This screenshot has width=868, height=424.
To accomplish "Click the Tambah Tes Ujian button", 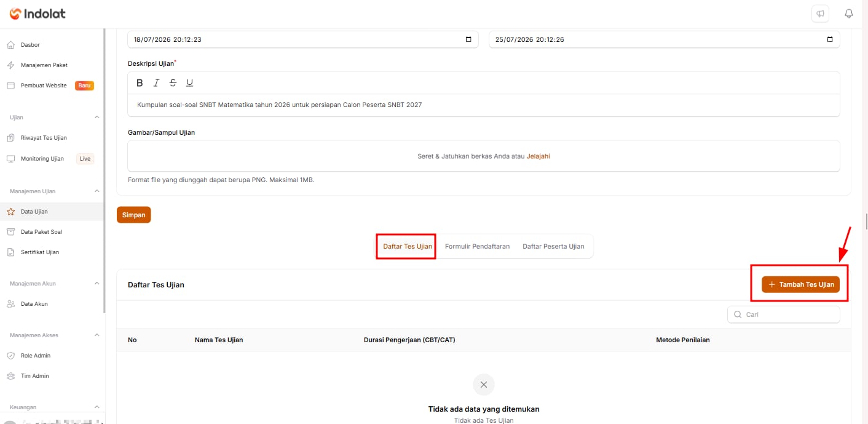I will [x=800, y=284].
